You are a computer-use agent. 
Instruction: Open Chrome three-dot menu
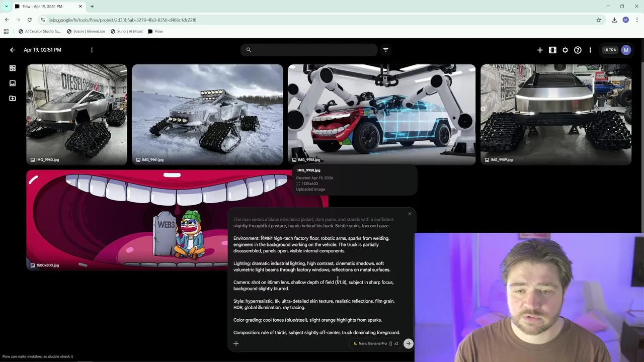pyautogui.click(x=637, y=20)
